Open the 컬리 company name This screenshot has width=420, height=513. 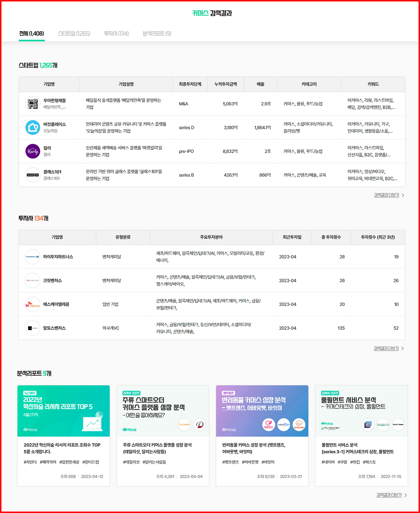coord(47,148)
